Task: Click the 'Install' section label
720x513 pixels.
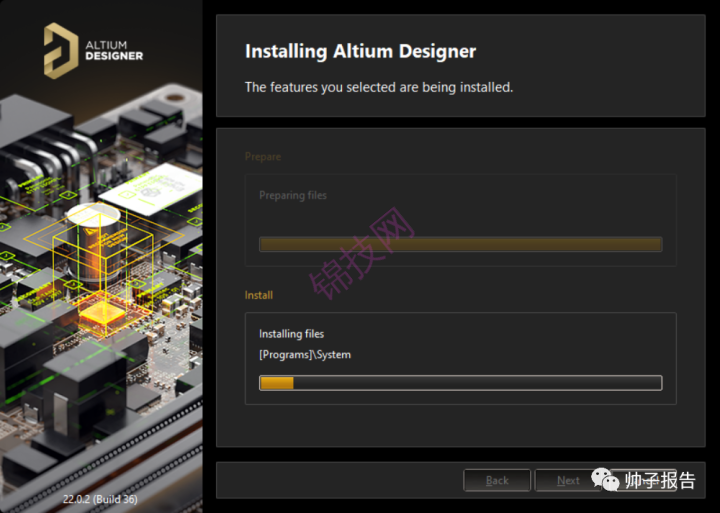Action: pyautogui.click(x=259, y=295)
